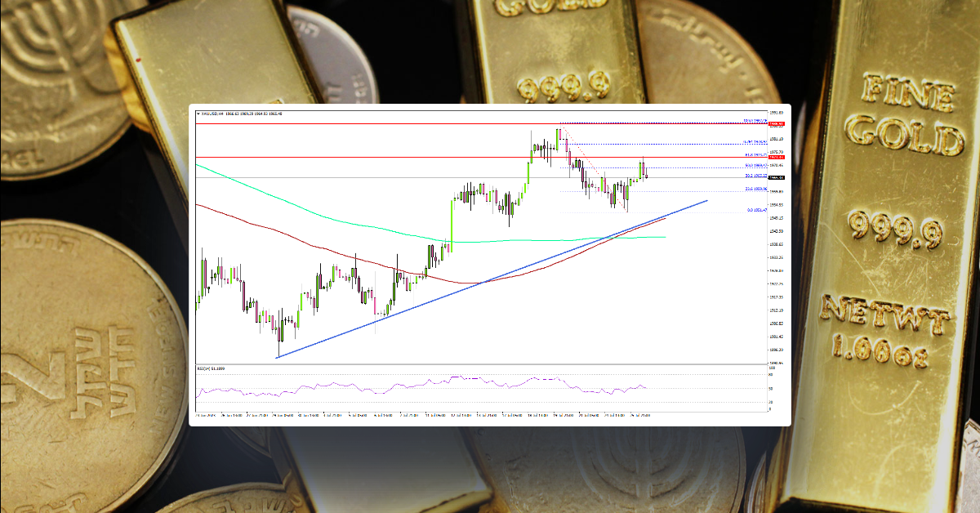This screenshot has width=980, height=513.
Task: Open the XAUUSD,H4 chart properties dropdown arrow
Action: (198, 114)
